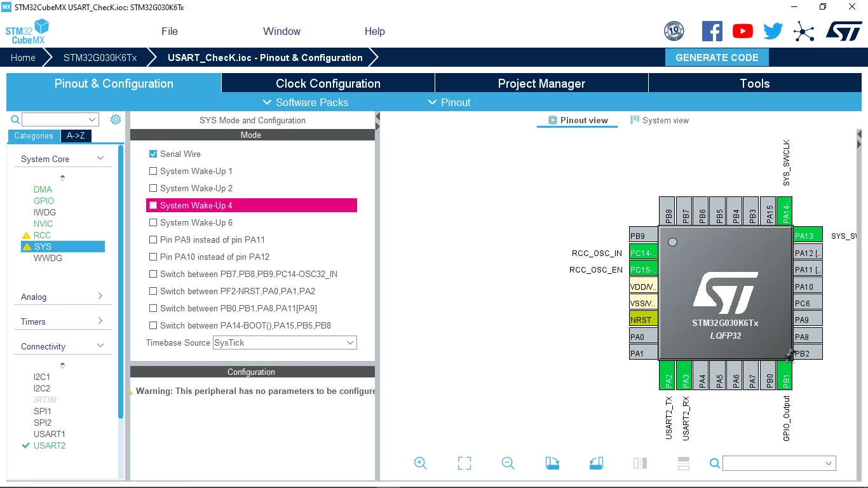Zoom out on the pinout view
Screen dimensions: 868x488
[508, 463]
